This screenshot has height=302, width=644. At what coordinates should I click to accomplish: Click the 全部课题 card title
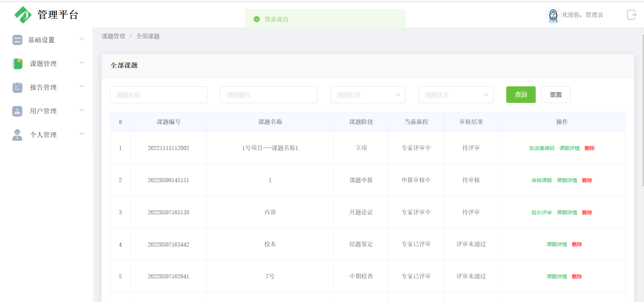click(124, 65)
